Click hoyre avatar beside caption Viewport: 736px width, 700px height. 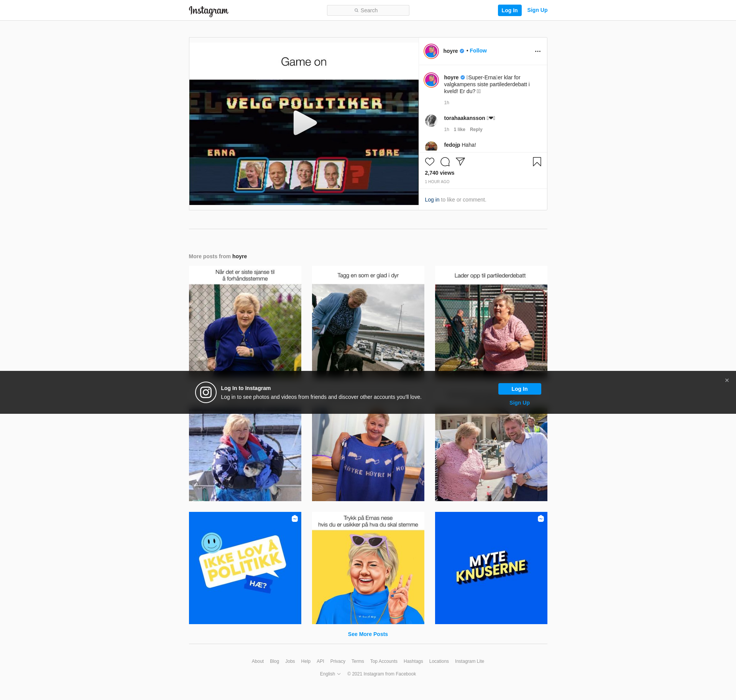point(431,80)
